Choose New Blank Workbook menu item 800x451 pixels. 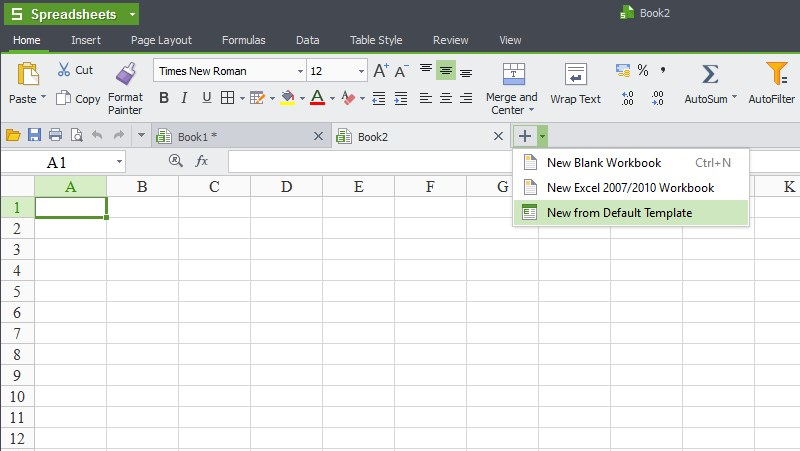[631, 163]
